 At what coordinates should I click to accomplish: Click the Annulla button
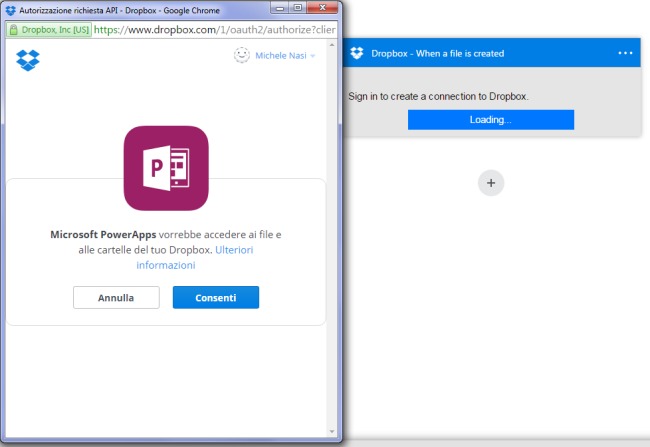click(116, 297)
